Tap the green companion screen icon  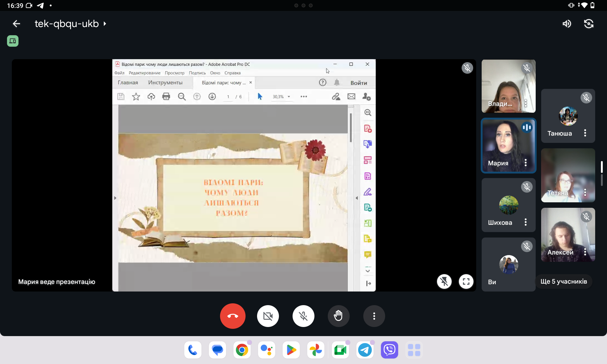[x=13, y=41]
